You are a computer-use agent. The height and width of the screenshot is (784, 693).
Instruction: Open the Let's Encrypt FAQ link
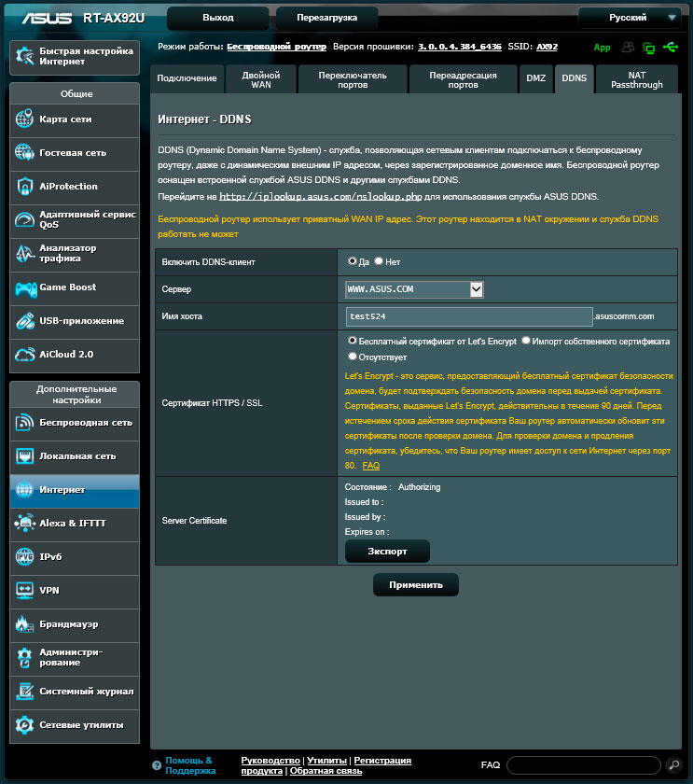coord(370,466)
